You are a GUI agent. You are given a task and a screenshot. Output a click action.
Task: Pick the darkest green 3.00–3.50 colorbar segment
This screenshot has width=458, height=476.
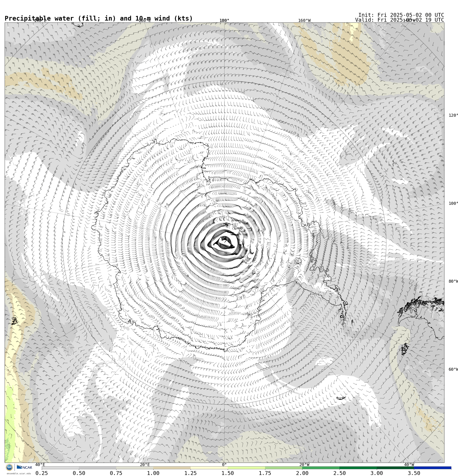point(395,468)
